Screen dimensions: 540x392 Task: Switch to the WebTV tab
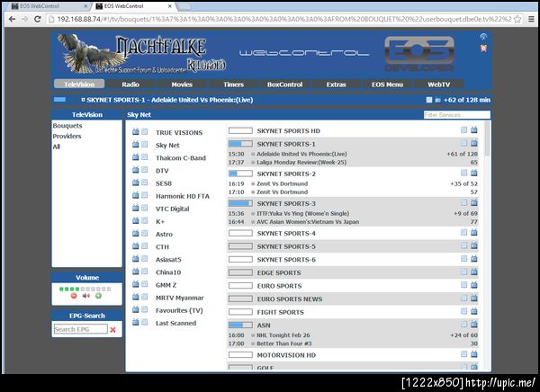click(439, 85)
